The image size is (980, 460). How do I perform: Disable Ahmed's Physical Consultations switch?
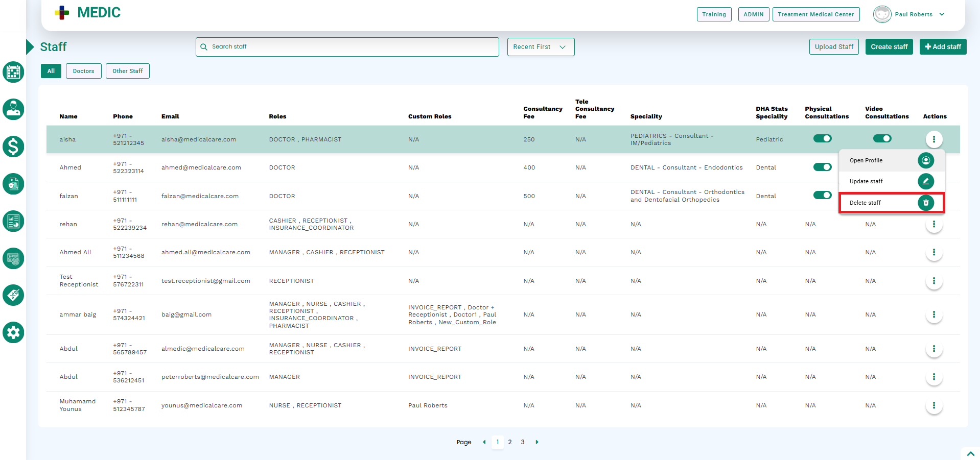coord(822,167)
